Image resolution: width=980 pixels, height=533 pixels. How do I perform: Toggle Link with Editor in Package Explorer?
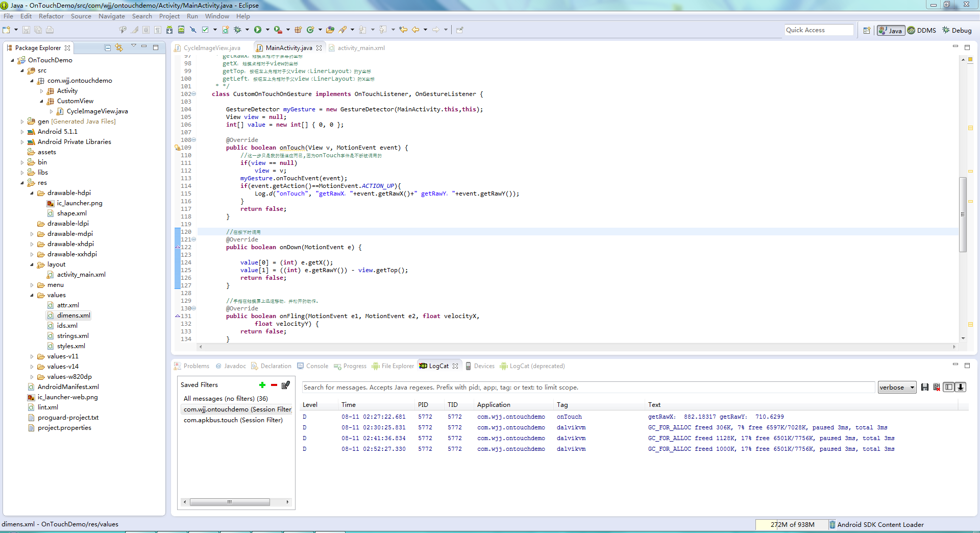(119, 48)
